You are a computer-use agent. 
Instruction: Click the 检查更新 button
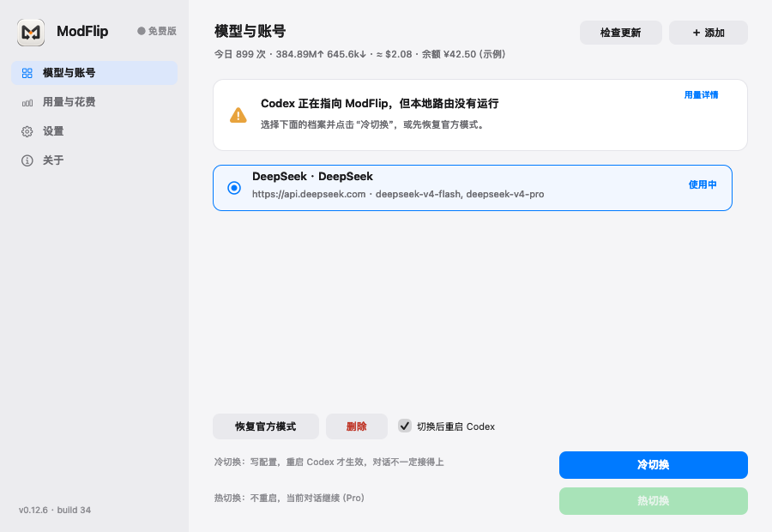point(620,33)
